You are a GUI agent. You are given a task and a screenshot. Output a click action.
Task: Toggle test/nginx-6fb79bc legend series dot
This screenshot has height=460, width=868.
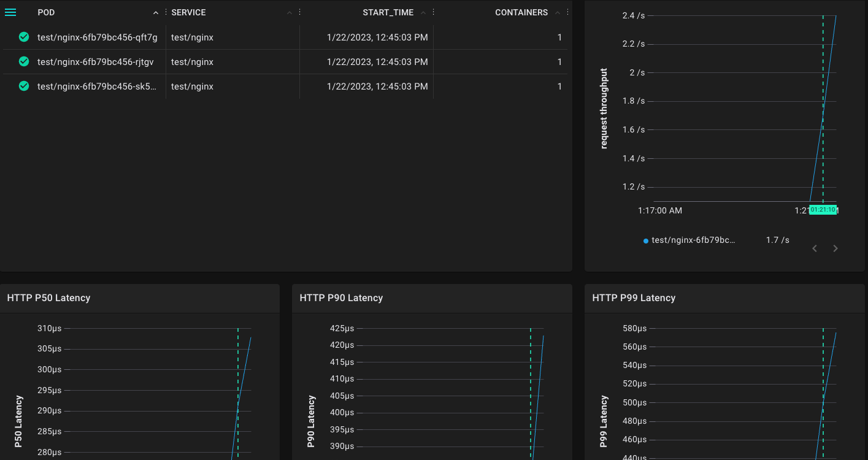[x=646, y=241]
